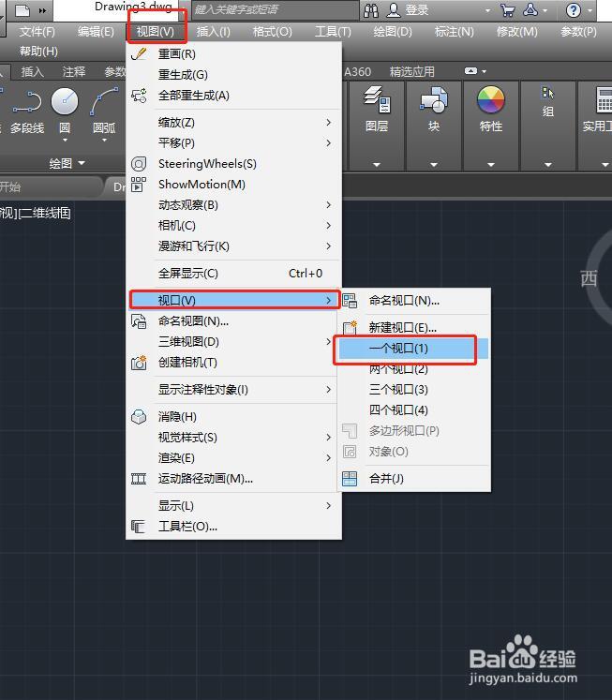
Task: Open the Format (格式) menu
Action: click(273, 32)
